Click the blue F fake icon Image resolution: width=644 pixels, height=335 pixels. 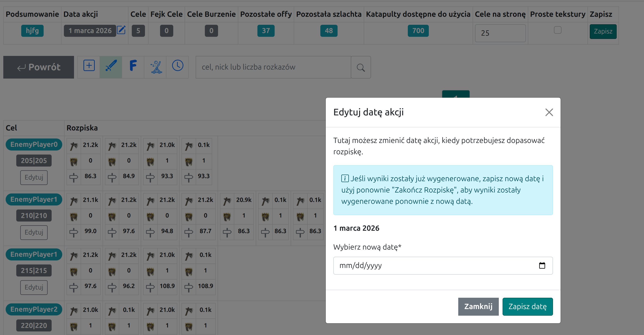(133, 66)
